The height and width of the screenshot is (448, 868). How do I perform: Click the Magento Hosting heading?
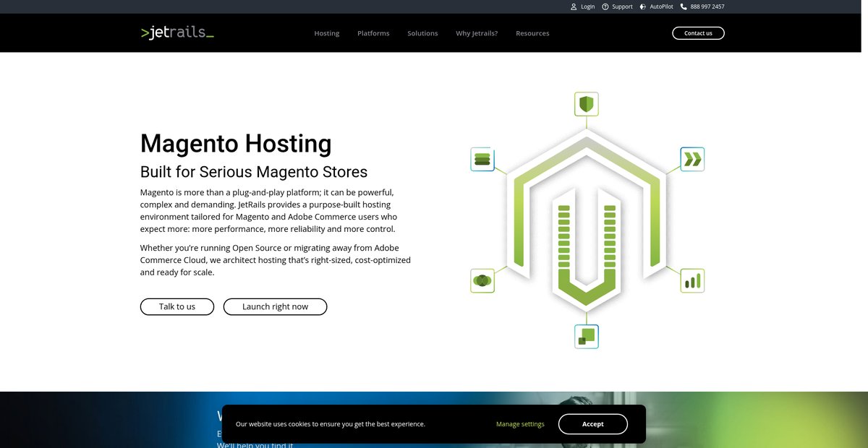point(236,143)
